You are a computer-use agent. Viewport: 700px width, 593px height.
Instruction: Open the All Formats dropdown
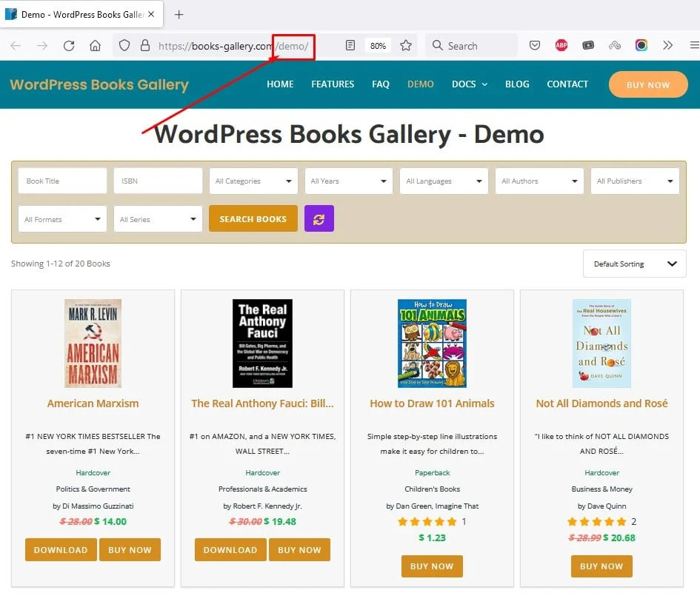click(x=62, y=218)
